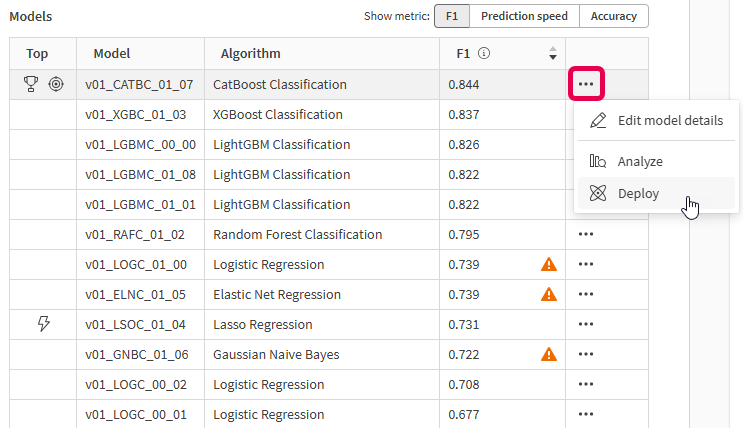Image resolution: width=743 pixels, height=428 pixels.
Task: Click the warning icon on the Elastic Net Regression row
Action: (x=549, y=294)
